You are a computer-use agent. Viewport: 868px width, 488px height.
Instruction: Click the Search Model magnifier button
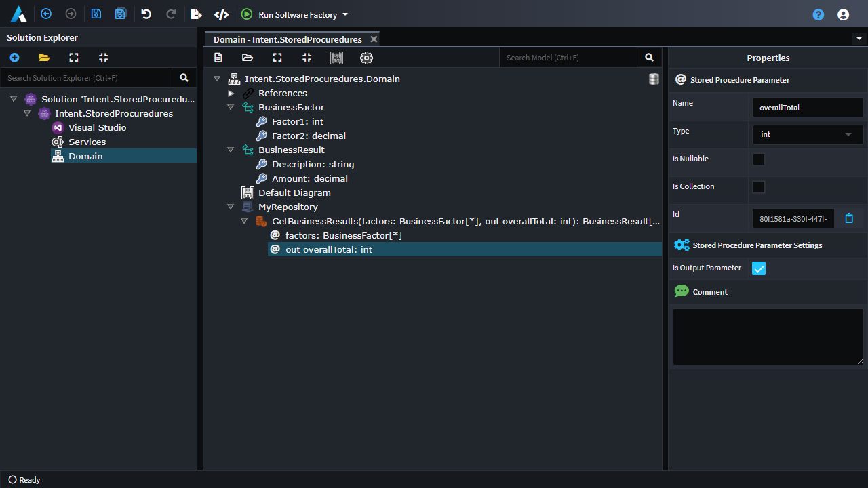pos(649,58)
